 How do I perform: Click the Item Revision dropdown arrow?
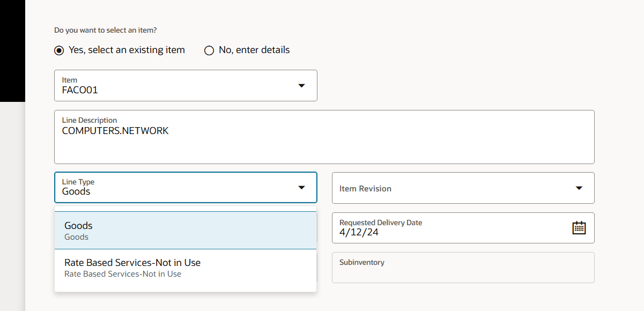tap(579, 188)
